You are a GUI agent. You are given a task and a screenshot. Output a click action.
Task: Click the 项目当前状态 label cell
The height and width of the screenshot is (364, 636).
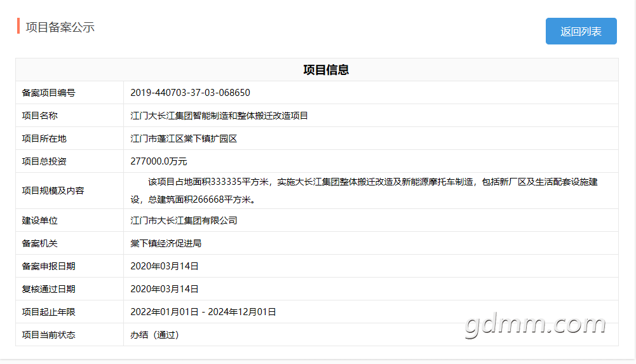(69, 335)
